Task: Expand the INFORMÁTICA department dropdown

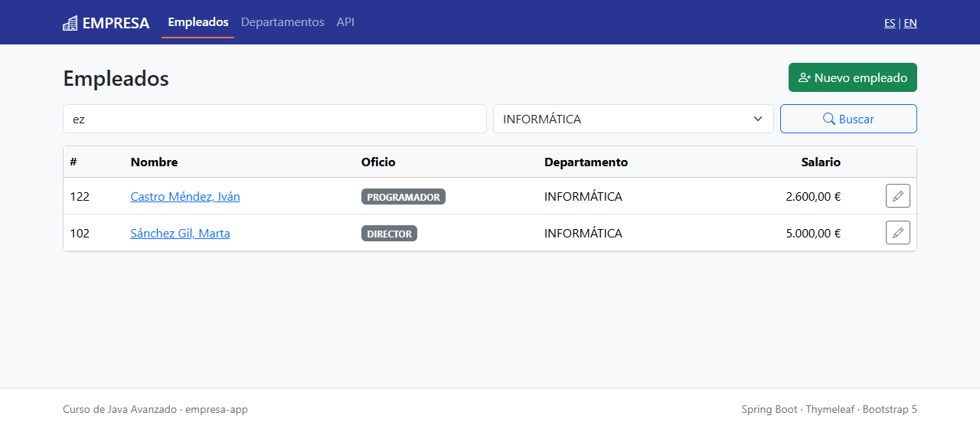Action: (x=633, y=119)
